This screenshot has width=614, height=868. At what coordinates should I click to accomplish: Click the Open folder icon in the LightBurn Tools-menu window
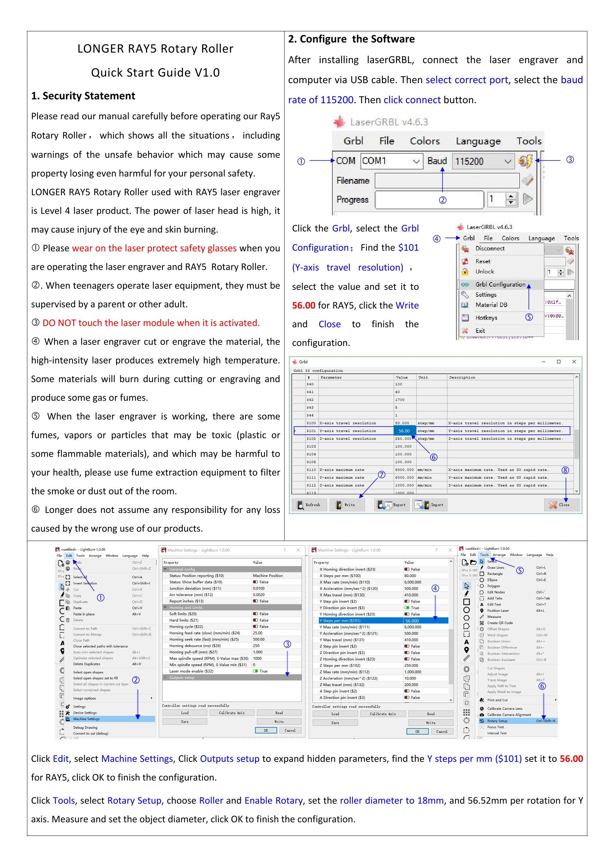pos(473,563)
